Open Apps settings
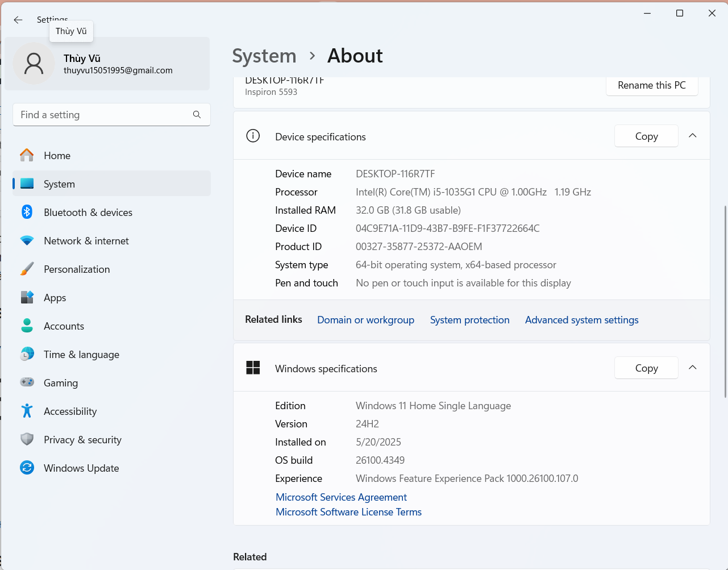The height and width of the screenshot is (570, 728). [55, 297]
